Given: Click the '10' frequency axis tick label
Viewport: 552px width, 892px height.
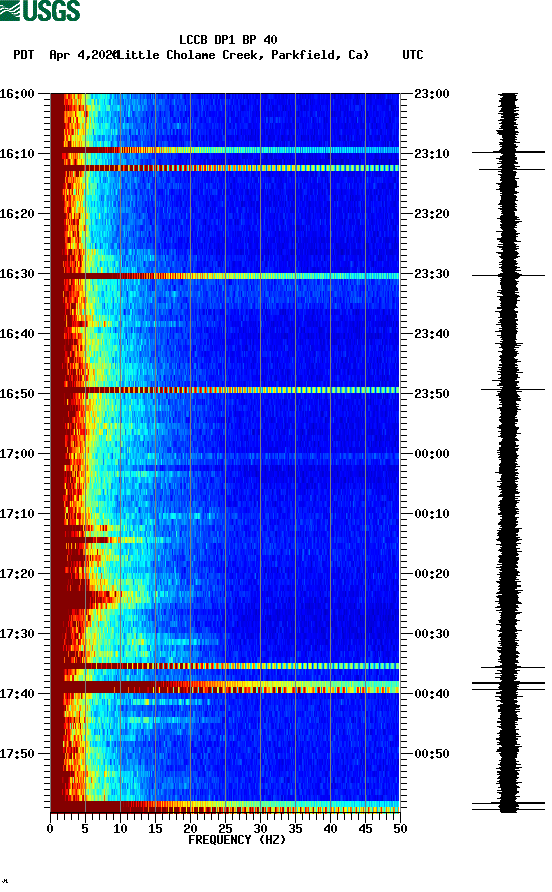Looking at the screenshot, I should coord(120,829).
